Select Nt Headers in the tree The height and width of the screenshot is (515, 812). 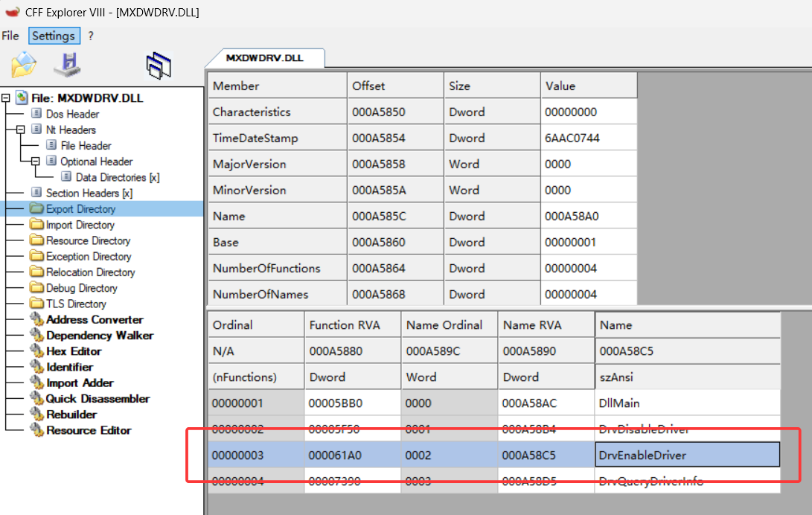point(71,130)
